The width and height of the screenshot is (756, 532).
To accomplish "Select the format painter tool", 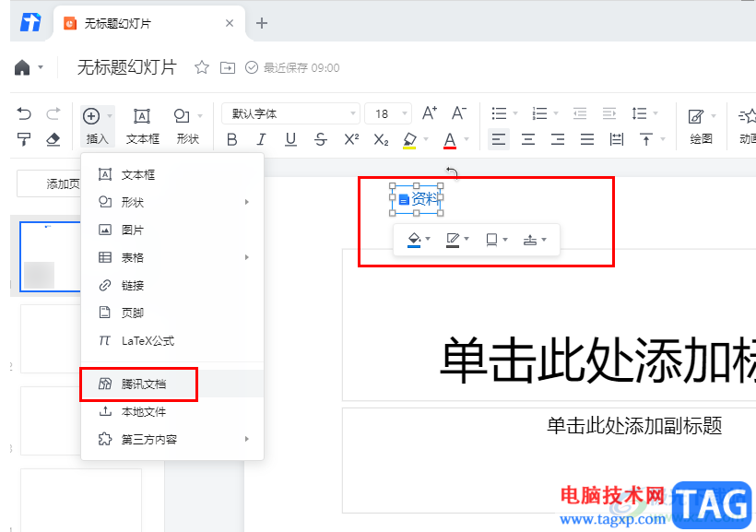I will (x=24, y=140).
